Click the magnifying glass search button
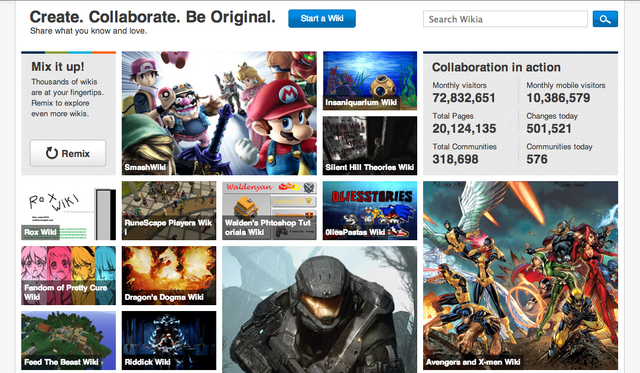Viewport: 640px width, 373px height. click(x=605, y=19)
